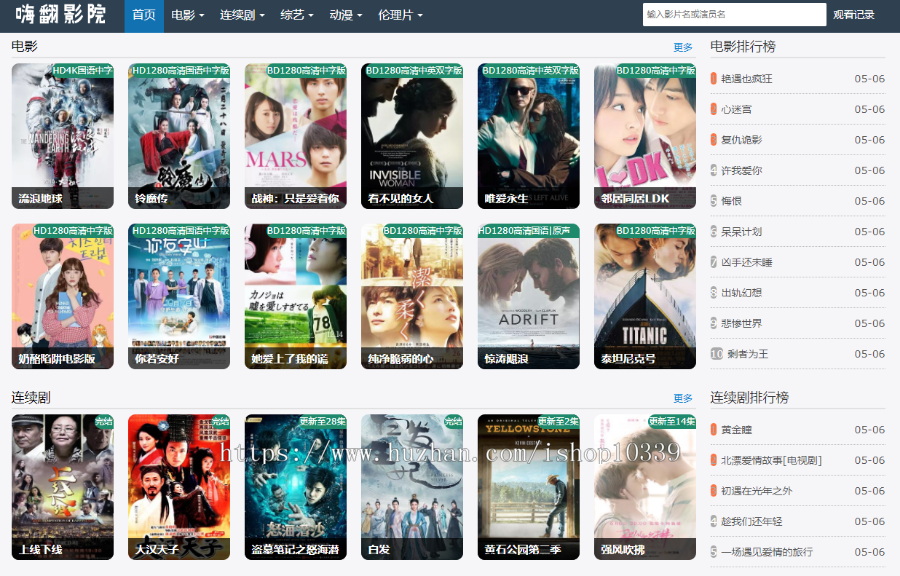Click the 嗨翻影院 site logo
The height and width of the screenshot is (576, 900).
(x=60, y=14)
